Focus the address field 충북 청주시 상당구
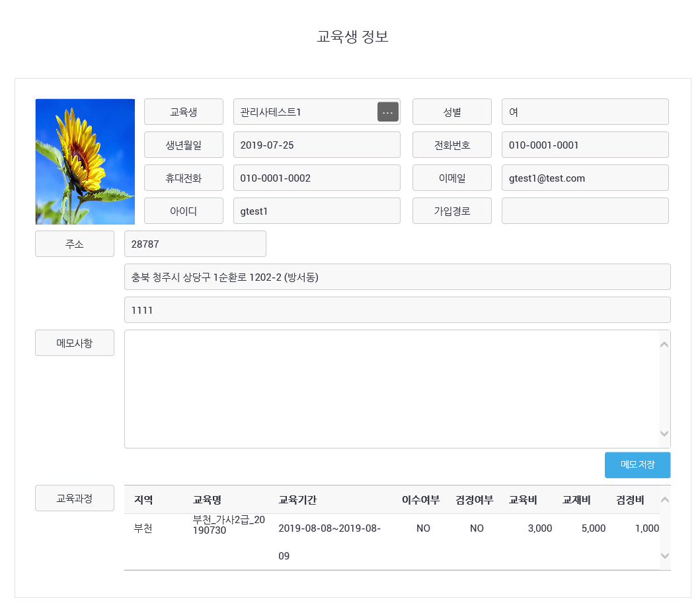 coord(397,277)
